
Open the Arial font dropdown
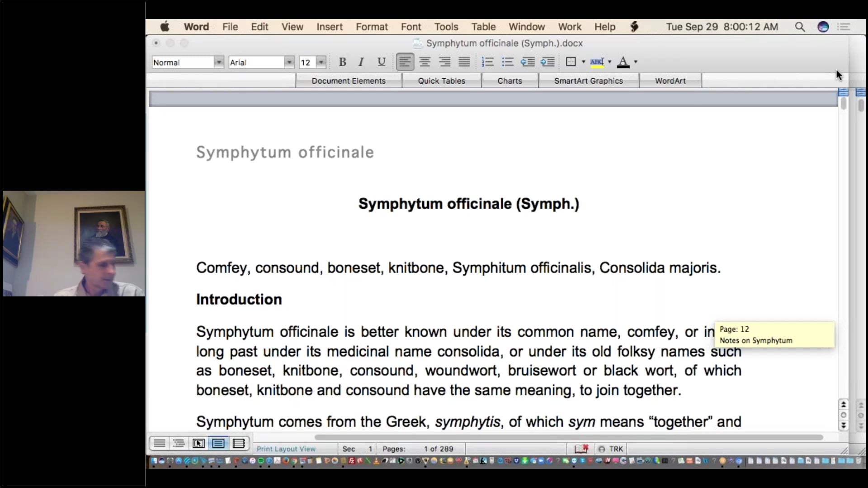point(289,62)
